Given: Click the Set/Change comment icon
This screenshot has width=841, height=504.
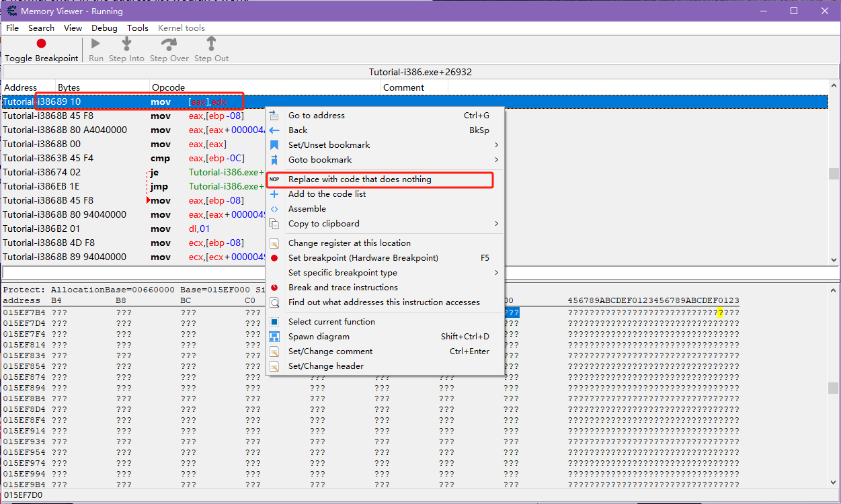Looking at the screenshot, I should tap(274, 351).
